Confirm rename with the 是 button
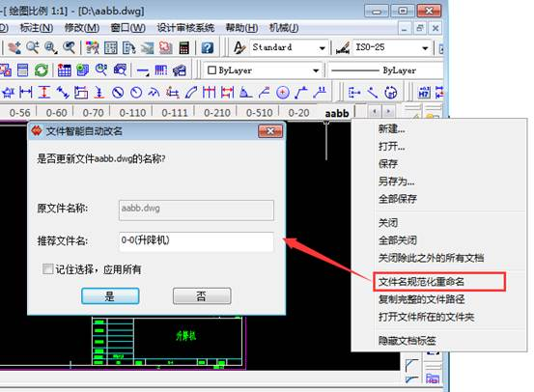Screen dimensions: 534x392 coord(110,296)
